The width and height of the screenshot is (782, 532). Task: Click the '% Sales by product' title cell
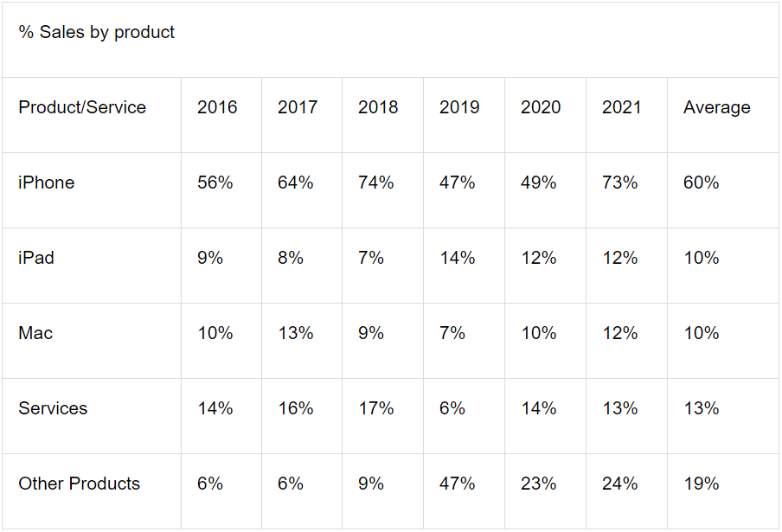tap(97, 33)
